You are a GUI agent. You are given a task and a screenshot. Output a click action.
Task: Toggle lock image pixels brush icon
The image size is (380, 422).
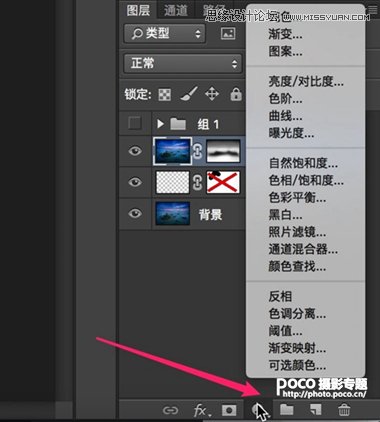click(189, 94)
